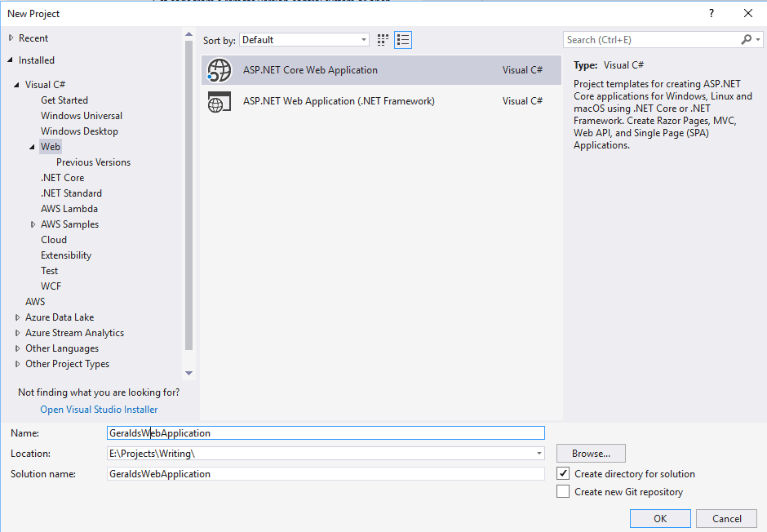Collapse the Visual C# node

tap(16, 85)
